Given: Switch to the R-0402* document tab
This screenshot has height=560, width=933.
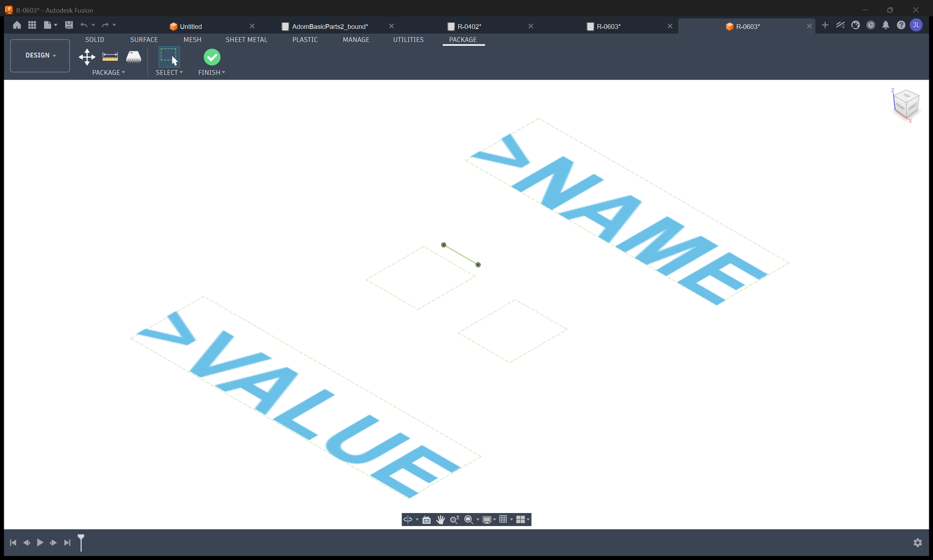Looking at the screenshot, I should click(x=469, y=26).
